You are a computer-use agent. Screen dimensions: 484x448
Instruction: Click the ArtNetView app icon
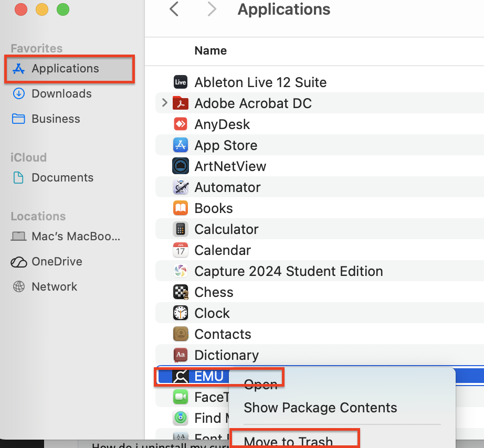click(x=181, y=166)
